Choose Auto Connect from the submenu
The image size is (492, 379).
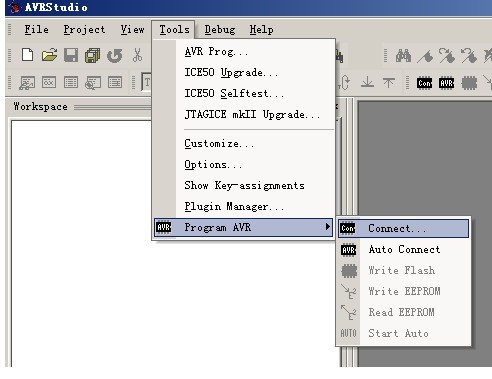pyautogui.click(x=403, y=249)
